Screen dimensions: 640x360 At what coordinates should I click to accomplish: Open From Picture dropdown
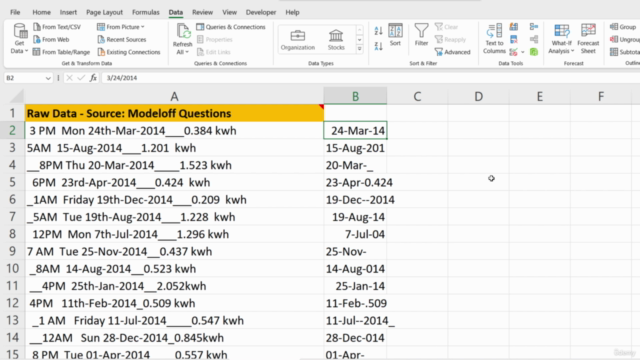click(x=121, y=27)
